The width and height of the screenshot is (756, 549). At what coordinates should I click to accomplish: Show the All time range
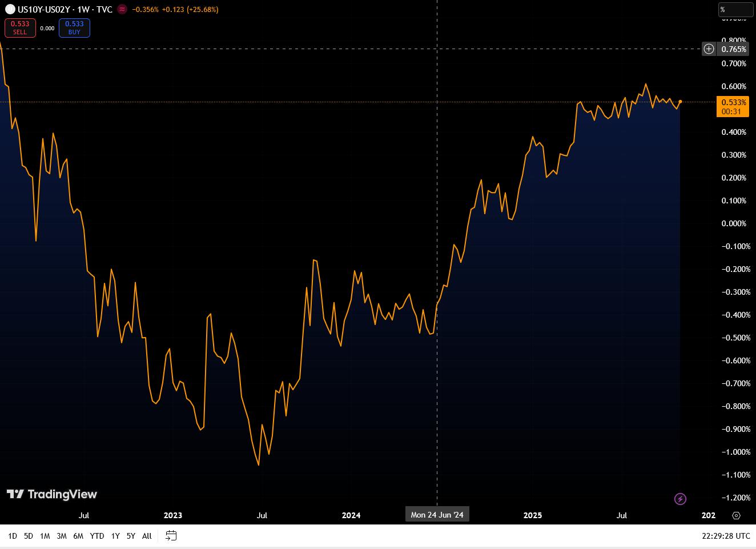[147, 536]
